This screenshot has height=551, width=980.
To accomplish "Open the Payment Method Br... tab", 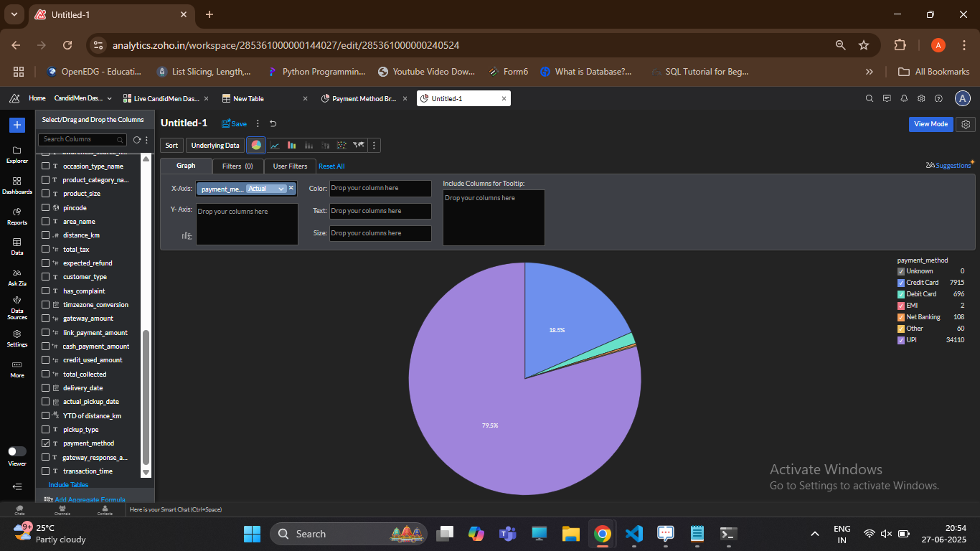I will 364,98.
